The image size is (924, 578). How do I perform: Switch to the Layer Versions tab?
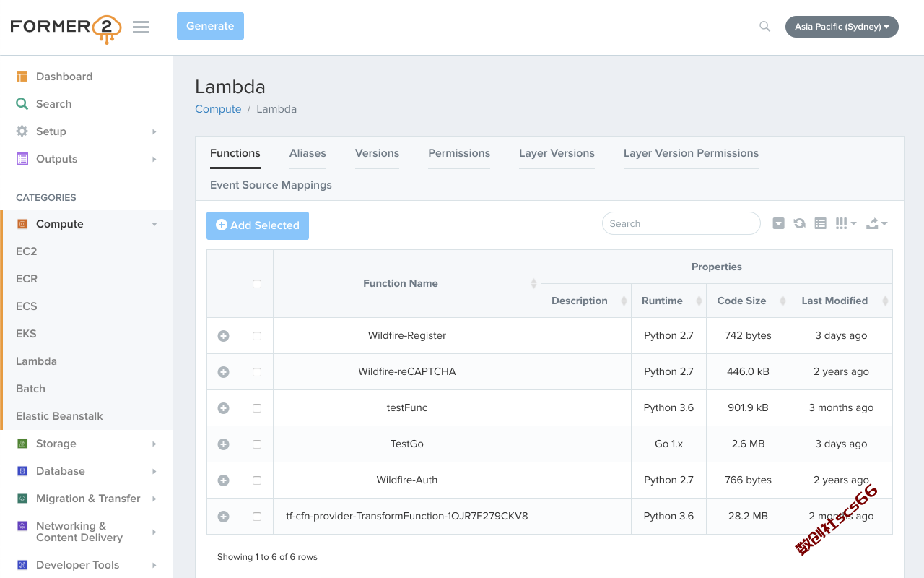pos(557,153)
